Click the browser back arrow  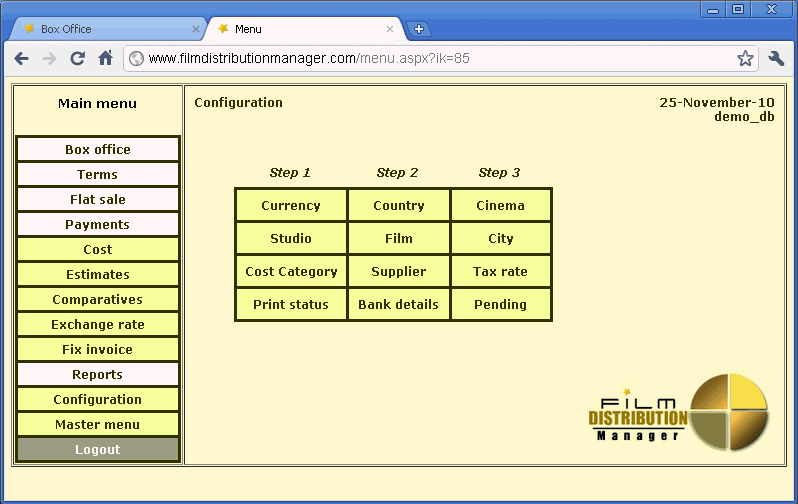[x=21, y=59]
